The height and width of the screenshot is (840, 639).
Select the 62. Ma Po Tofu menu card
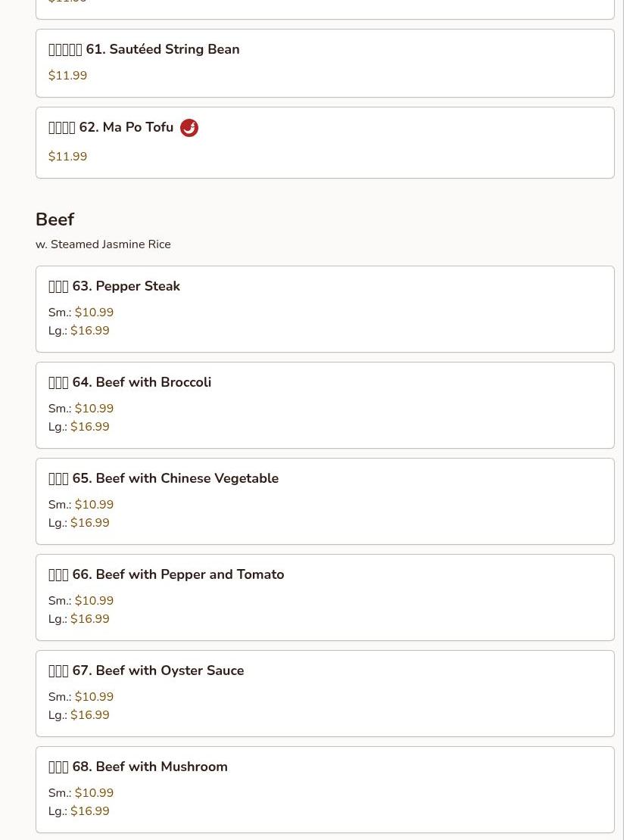click(x=325, y=142)
